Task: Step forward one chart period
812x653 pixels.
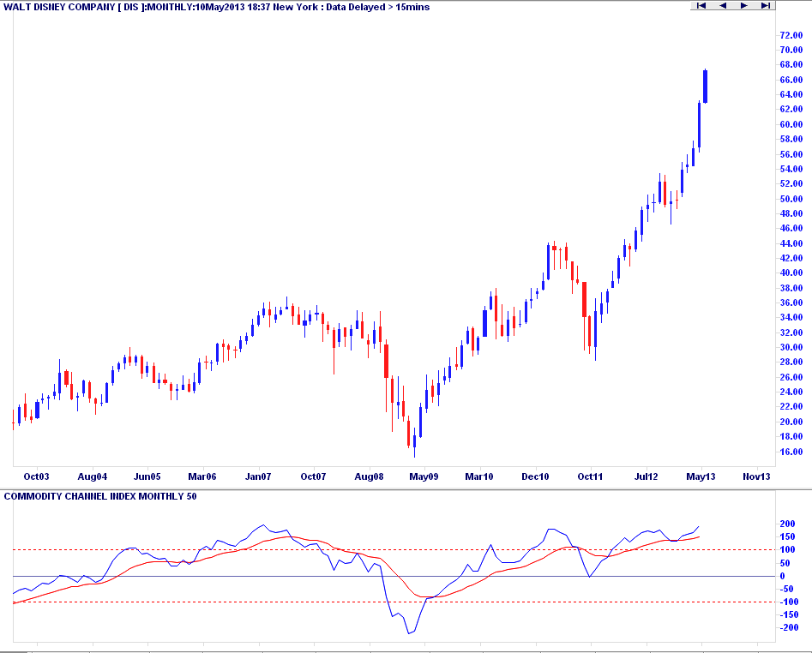Action: click(x=744, y=5)
